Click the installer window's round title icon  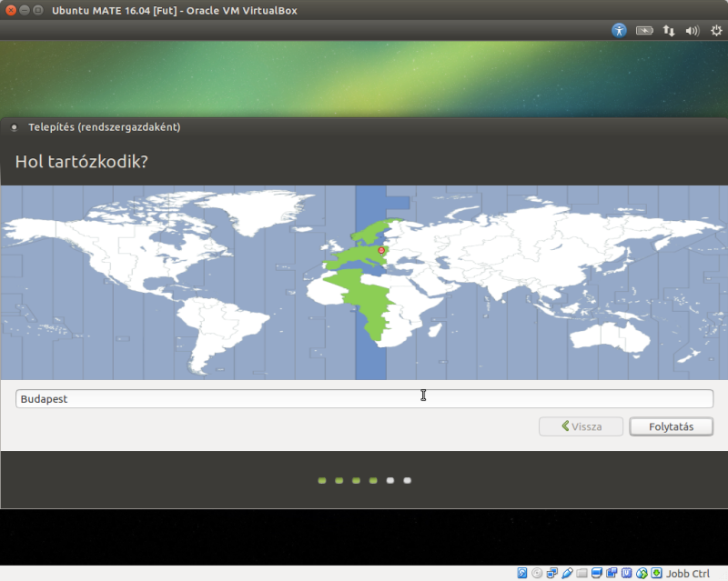(15, 127)
